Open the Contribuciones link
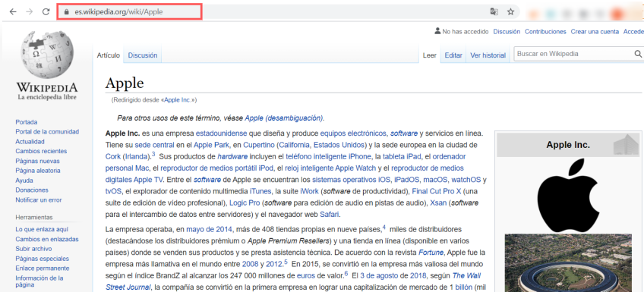This screenshot has width=644, height=292. [545, 32]
